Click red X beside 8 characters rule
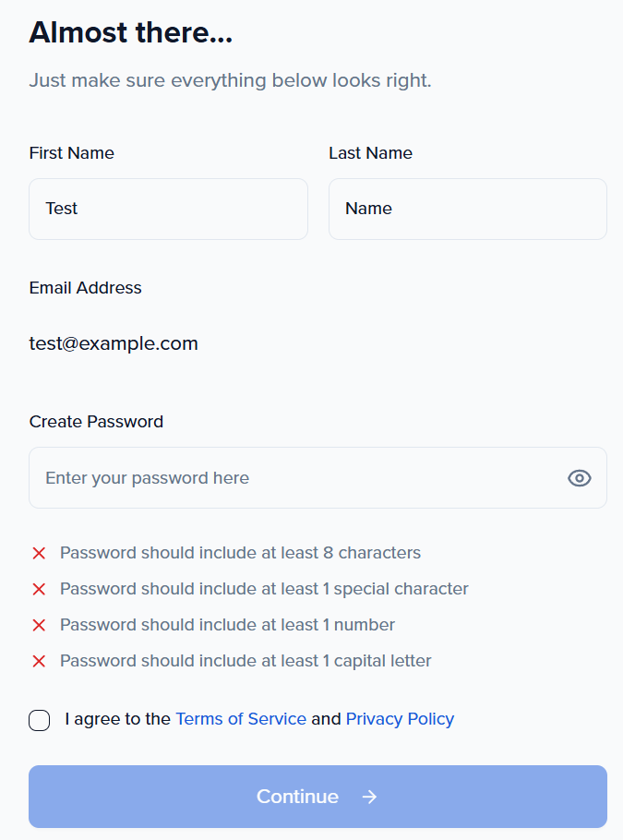The image size is (623, 840). pyautogui.click(x=39, y=553)
